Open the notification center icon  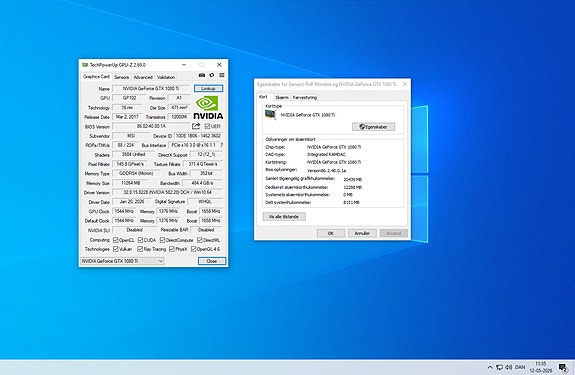coord(563,367)
